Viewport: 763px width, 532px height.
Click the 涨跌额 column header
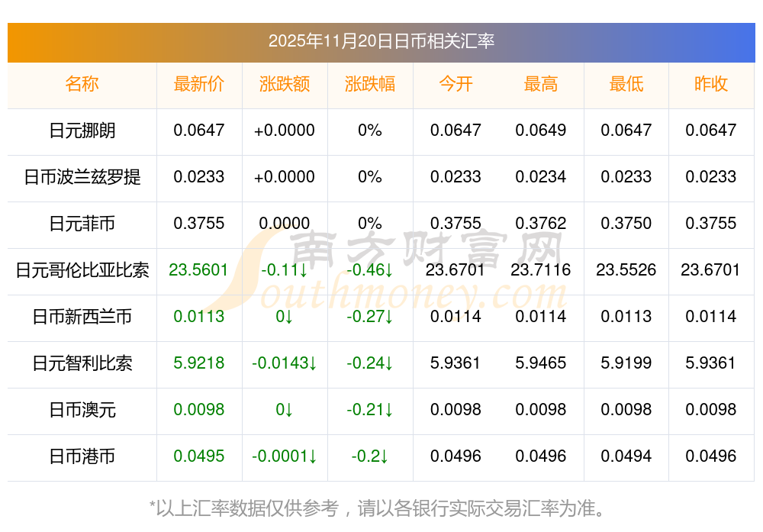click(x=285, y=84)
